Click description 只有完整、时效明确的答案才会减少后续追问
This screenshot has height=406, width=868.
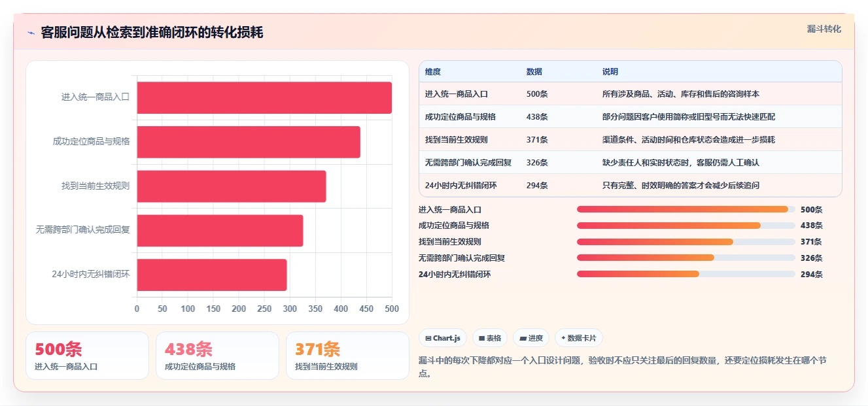[x=680, y=186]
